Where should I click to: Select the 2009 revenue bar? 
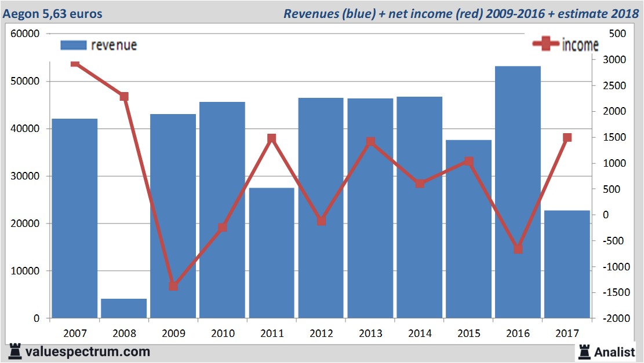pos(173,216)
